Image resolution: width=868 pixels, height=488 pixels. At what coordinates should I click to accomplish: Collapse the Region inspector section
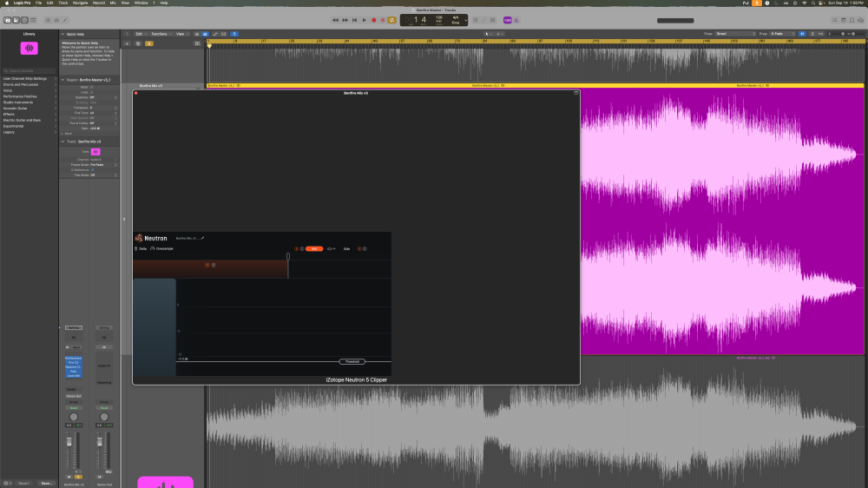tap(62, 80)
